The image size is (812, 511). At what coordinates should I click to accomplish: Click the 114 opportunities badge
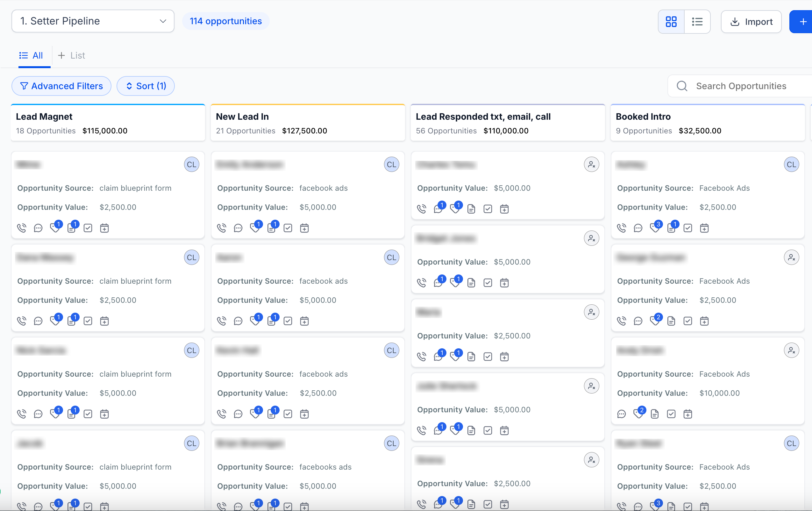(x=225, y=21)
